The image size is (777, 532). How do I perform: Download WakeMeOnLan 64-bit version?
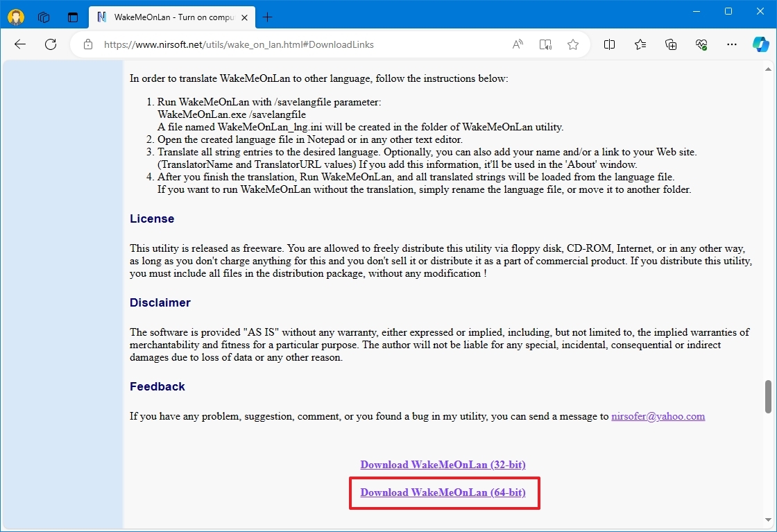click(443, 492)
